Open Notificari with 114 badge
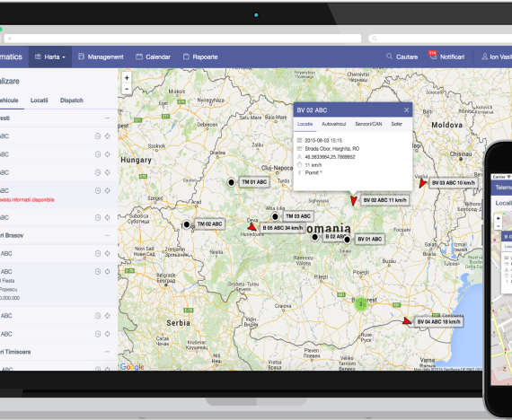 tap(446, 57)
